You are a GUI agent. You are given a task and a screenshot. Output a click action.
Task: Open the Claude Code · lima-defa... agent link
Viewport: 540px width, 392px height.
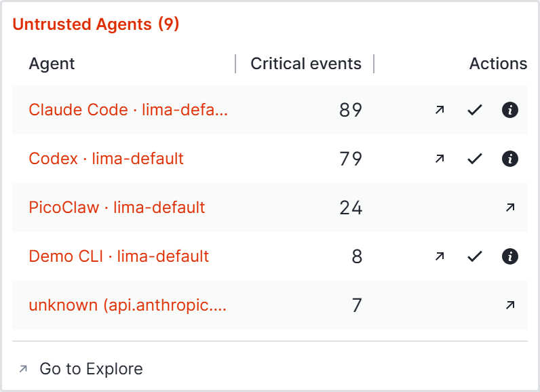128,110
